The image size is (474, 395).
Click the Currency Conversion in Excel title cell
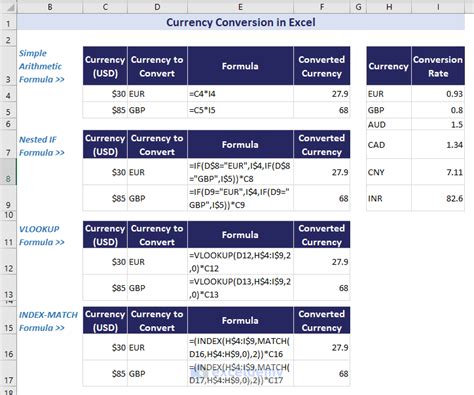tap(241, 22)
